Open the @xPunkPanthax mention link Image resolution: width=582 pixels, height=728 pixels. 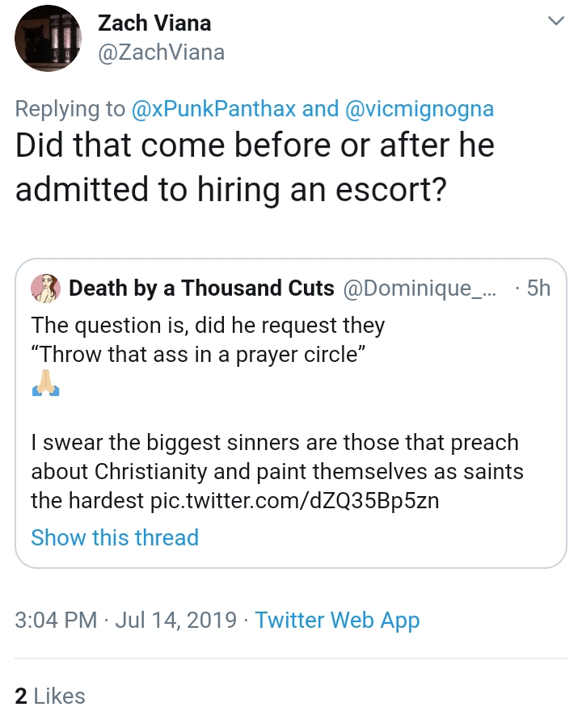point(213,108)
